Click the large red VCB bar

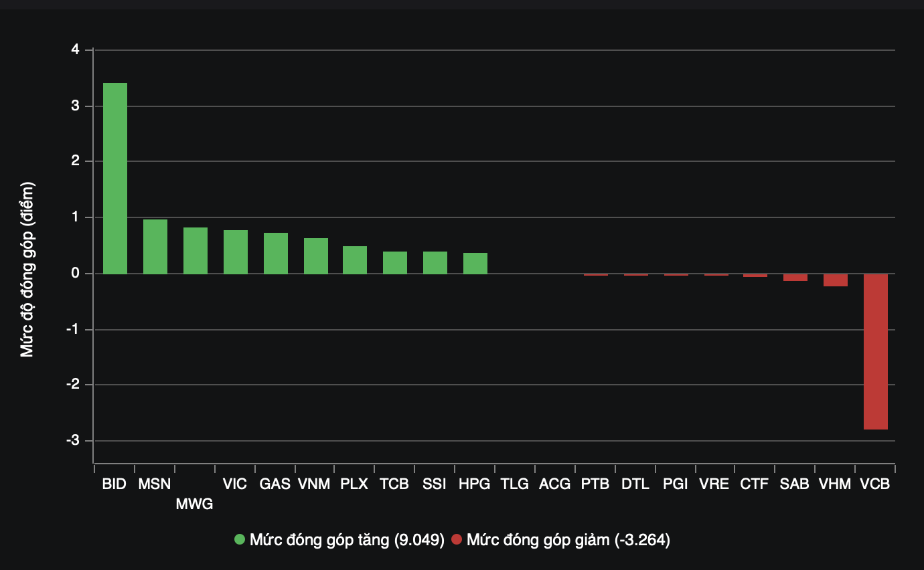coord(875,351)
